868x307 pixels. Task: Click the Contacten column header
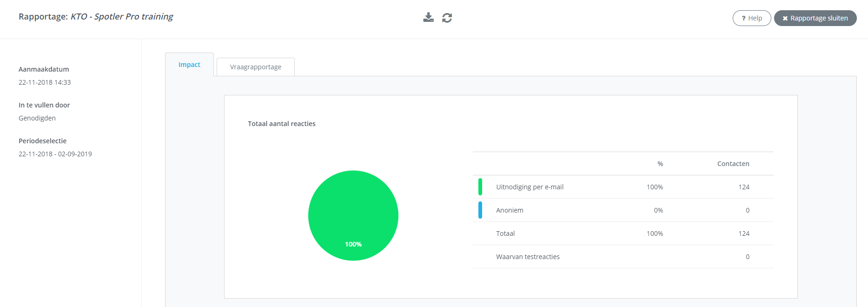coord(733,164)
